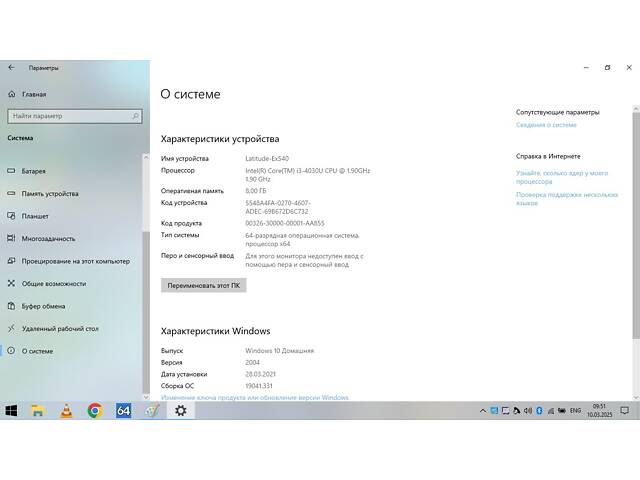Open Google Chrome from the taskbar

[95, 411]
